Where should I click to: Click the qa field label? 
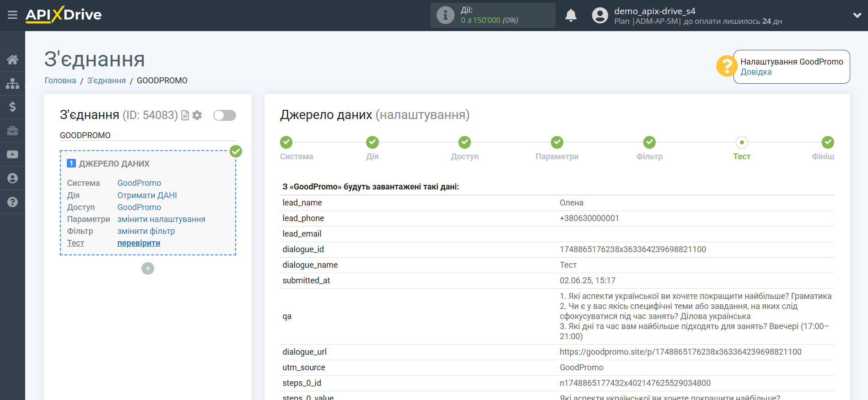(287, 316)
